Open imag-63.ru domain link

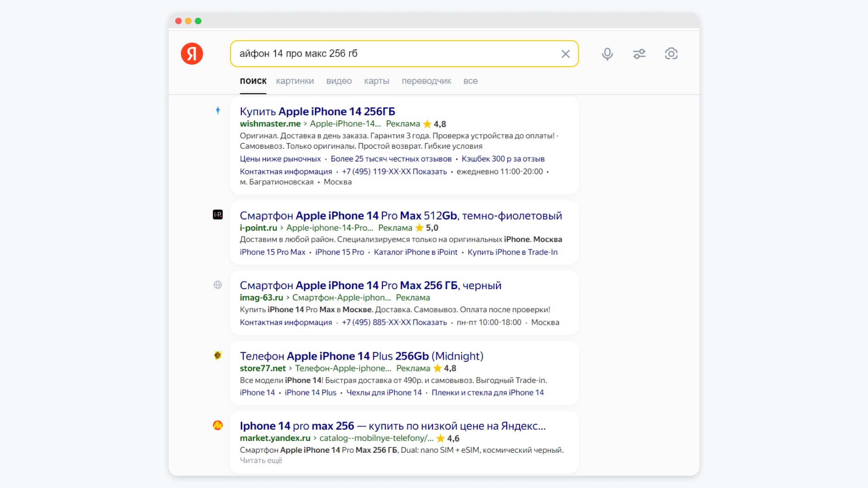261,297
